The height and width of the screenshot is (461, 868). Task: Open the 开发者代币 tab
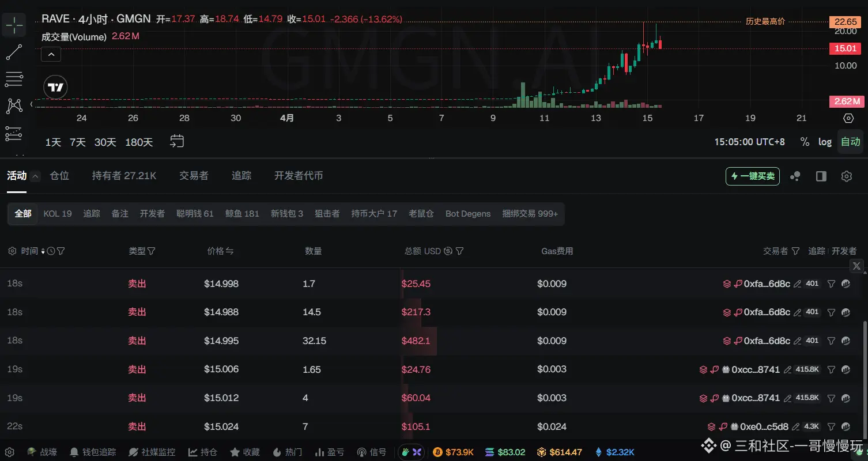[x=299, y=176]
